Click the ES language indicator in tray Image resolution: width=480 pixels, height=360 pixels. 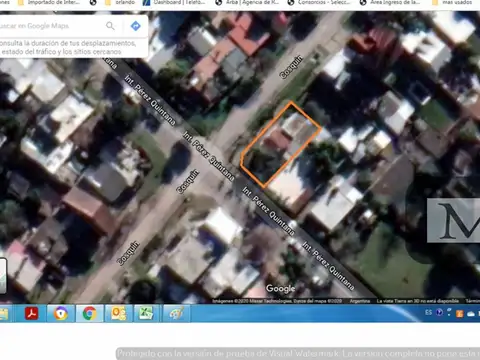click(x=429, y=312)
